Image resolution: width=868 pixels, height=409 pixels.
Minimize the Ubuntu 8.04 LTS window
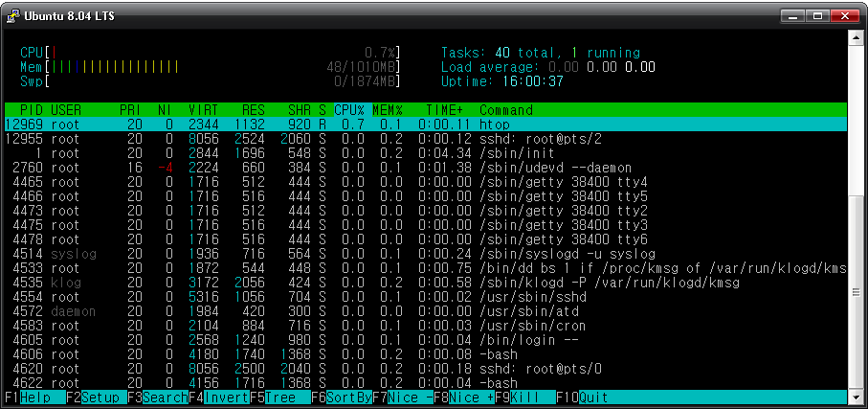click(793, 16)
